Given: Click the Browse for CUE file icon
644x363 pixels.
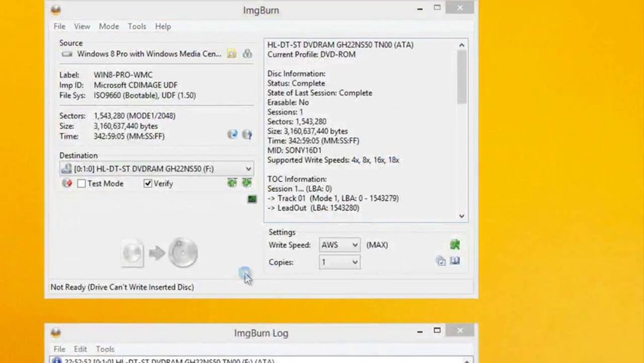Looking at the screenshot, I should coord(247,54).
